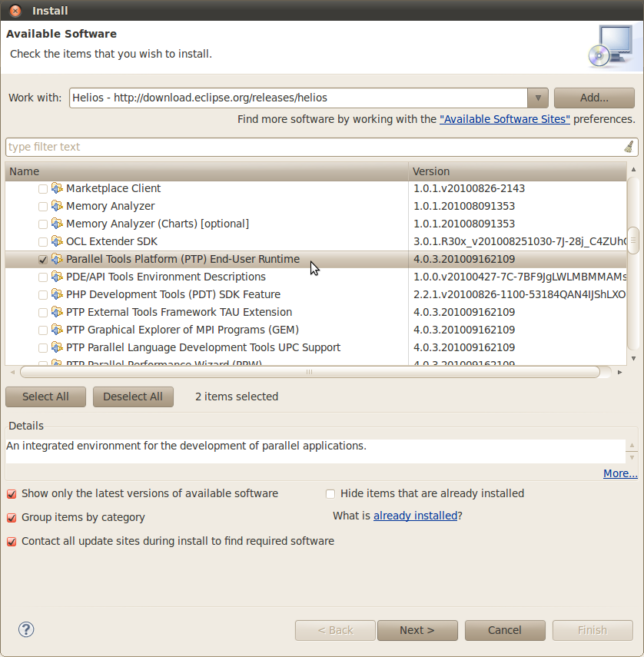This screenshot has width=644, height=657.
Task: Open help with the question mark icon
Action: point(26,629)
